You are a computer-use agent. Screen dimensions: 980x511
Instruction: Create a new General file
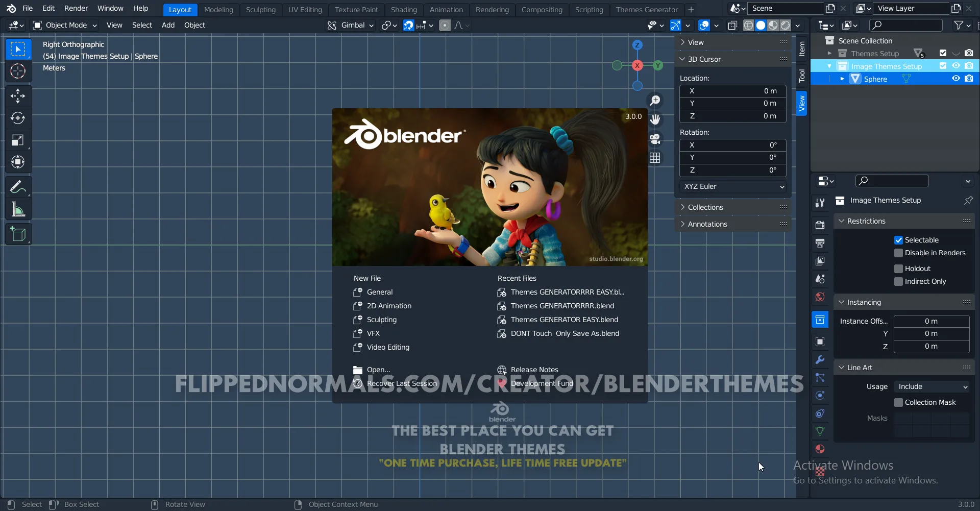point(380,292)
